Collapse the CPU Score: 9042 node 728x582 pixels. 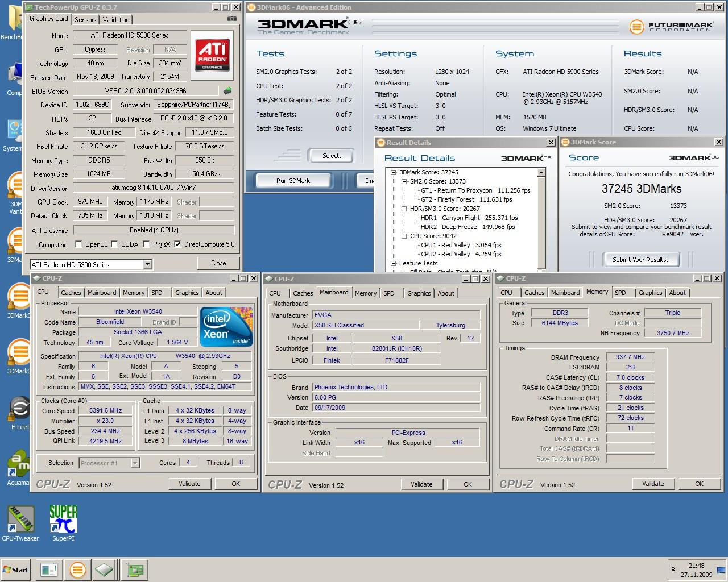coord(404,236)
